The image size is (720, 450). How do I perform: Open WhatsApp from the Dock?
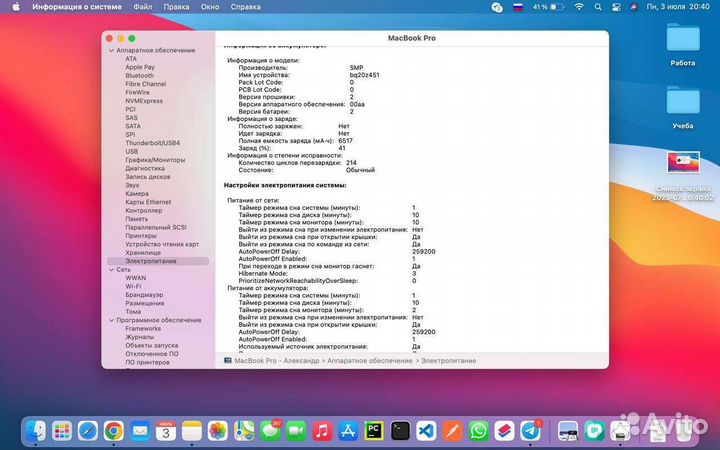tap(478, 431)
